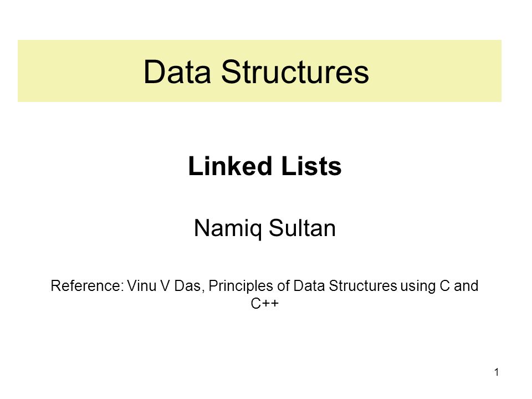
Task: Click the word "Reference:" at the start of the citation
Action: [x=87, y=286]
